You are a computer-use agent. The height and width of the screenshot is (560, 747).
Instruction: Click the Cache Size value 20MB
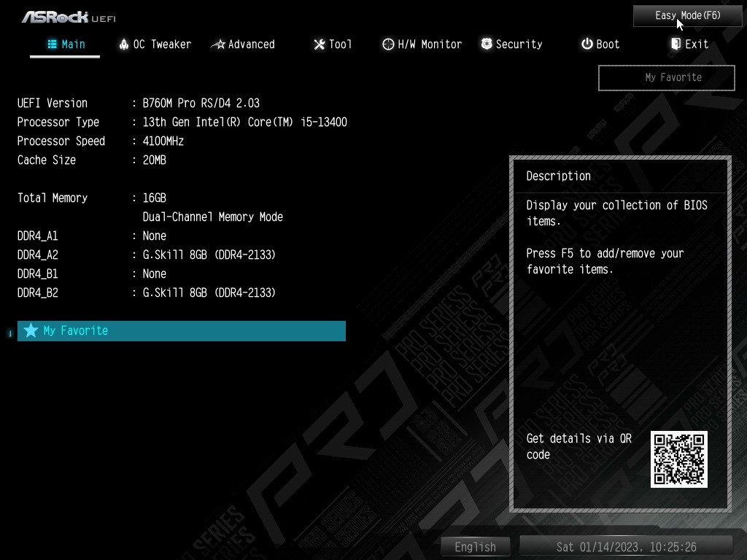coord(155,160)
